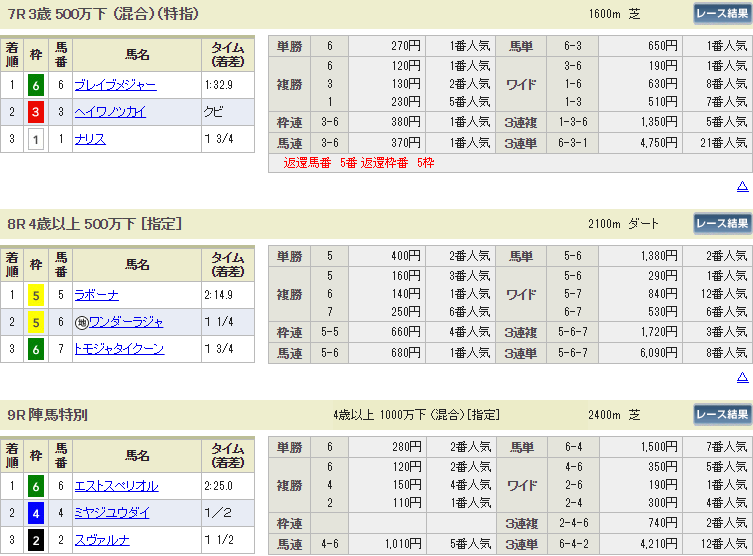Open the 7R レース結果 button

click(x=722, y=14)
